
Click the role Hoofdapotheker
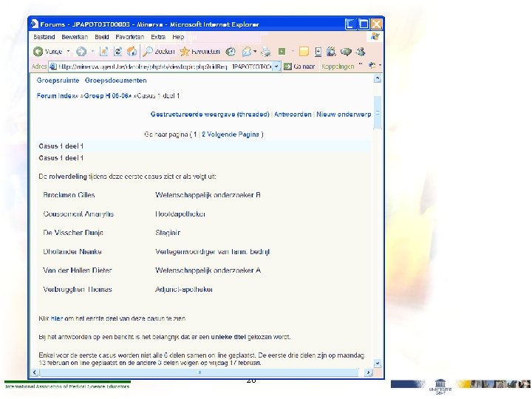coord(180,214)
